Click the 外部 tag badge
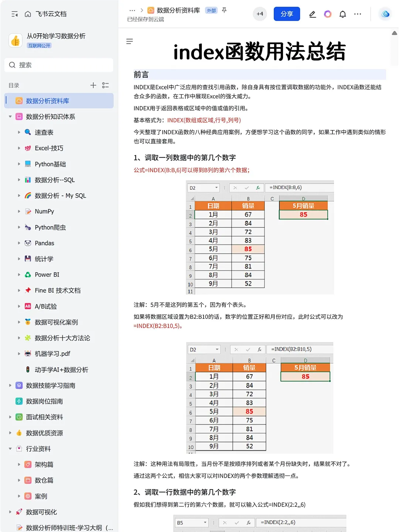 click(x=211, y=10)
